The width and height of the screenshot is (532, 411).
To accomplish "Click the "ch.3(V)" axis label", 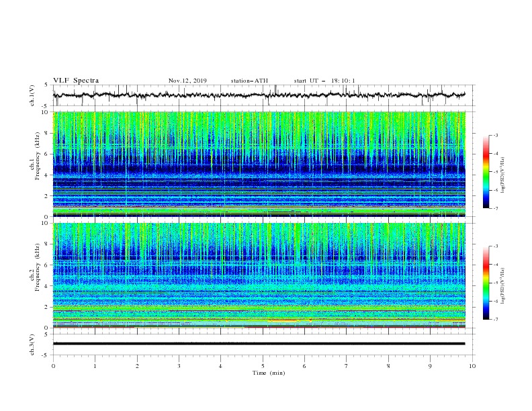I will 32,345.
